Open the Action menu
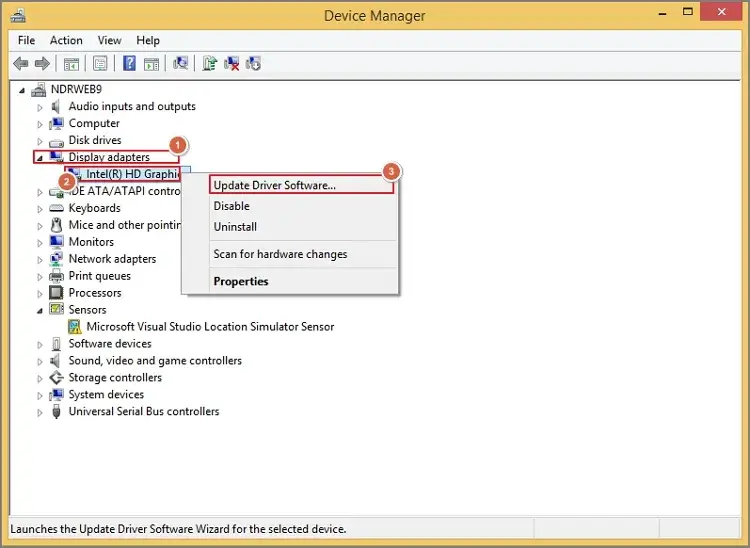Image resolution: width=750 pixels, height=548 pixels. pos(66,40)
